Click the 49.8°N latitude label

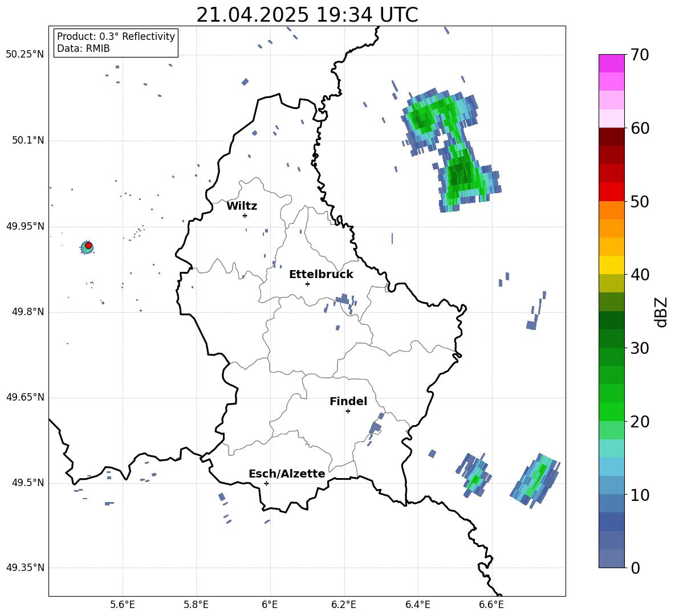click(x=28, y=312)
